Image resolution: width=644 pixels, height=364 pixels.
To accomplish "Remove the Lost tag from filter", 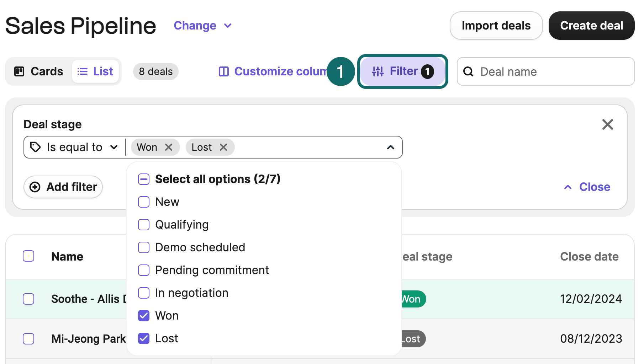I will [x=223, y=147].
